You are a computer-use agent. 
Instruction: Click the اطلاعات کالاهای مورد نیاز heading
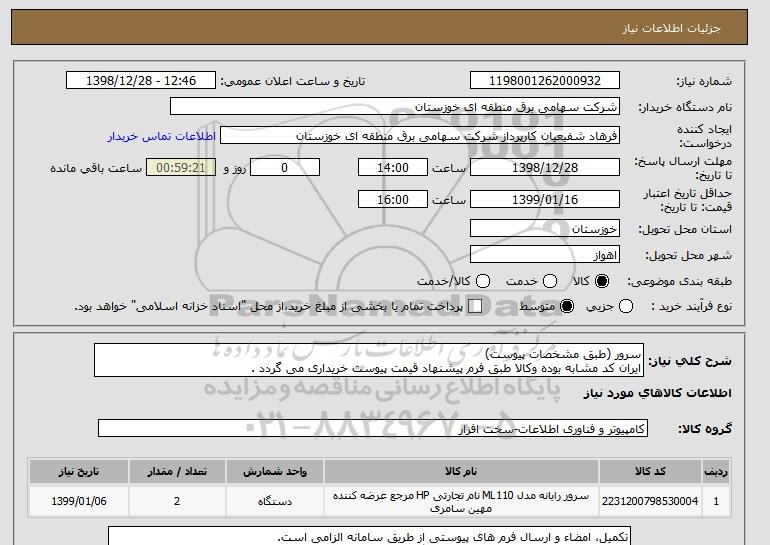[x=658, y=393]
